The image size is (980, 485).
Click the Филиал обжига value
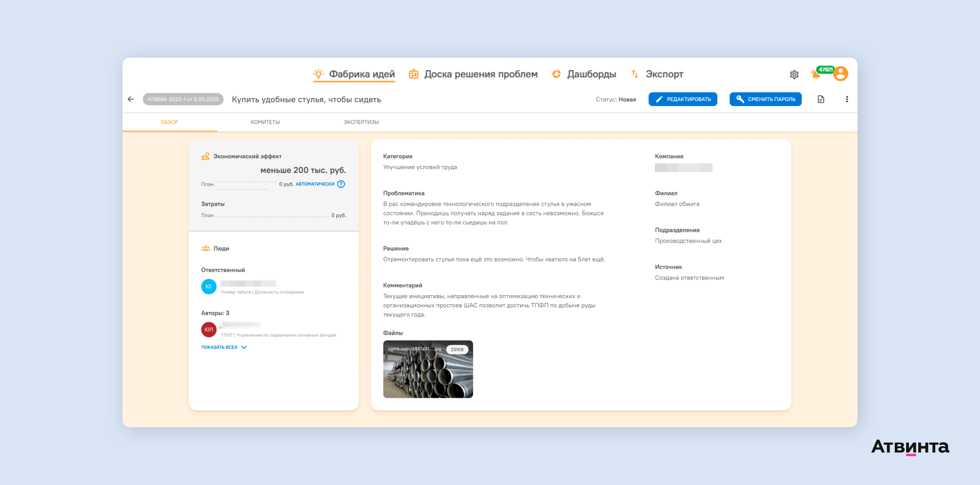click(677, 204)
